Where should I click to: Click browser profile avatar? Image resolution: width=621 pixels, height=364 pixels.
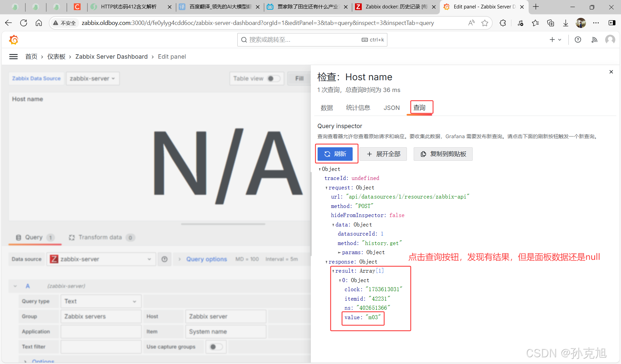point(581,23)
